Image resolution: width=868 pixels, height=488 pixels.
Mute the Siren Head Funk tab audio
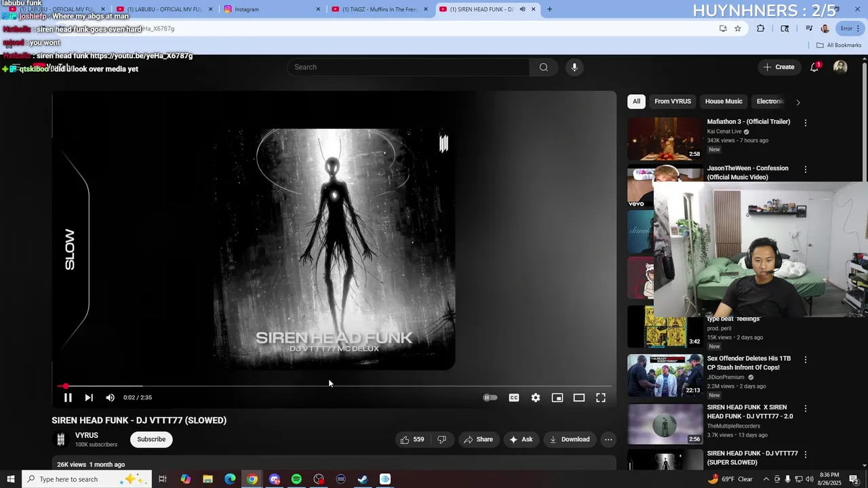point(522,9)
